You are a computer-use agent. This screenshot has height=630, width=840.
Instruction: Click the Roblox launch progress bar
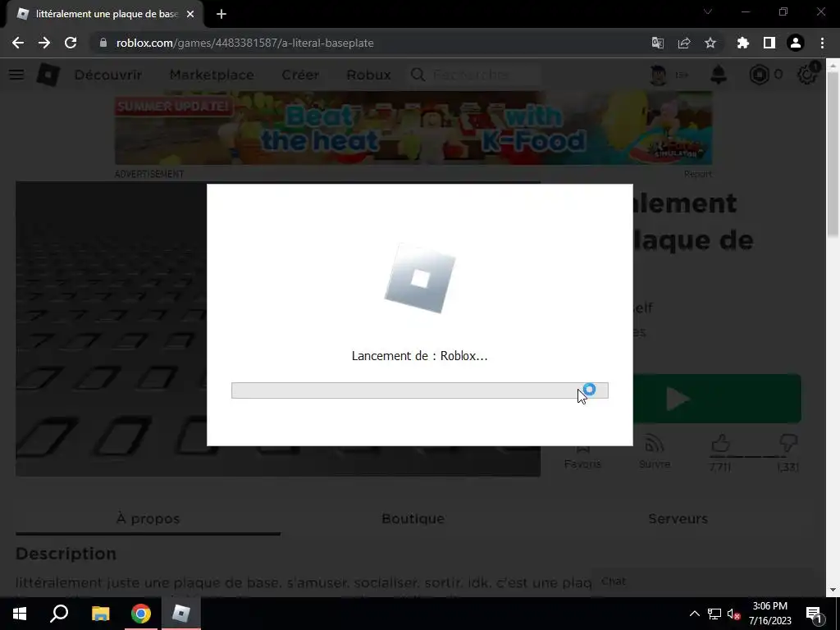coord(419,390)
